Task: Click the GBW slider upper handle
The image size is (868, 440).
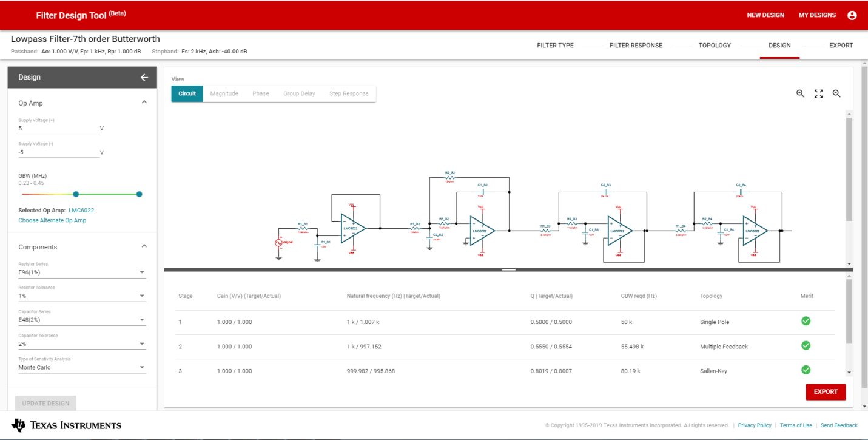Action: coord(140,194)
